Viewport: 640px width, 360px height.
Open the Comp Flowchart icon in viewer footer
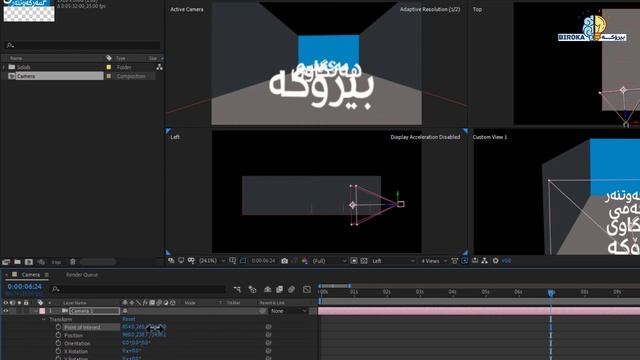484,260
